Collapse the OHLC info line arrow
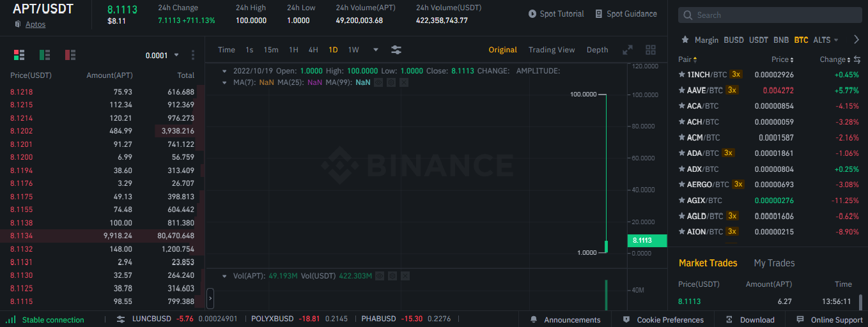Screen dimensions: 868x327 [x=224, y=71]
